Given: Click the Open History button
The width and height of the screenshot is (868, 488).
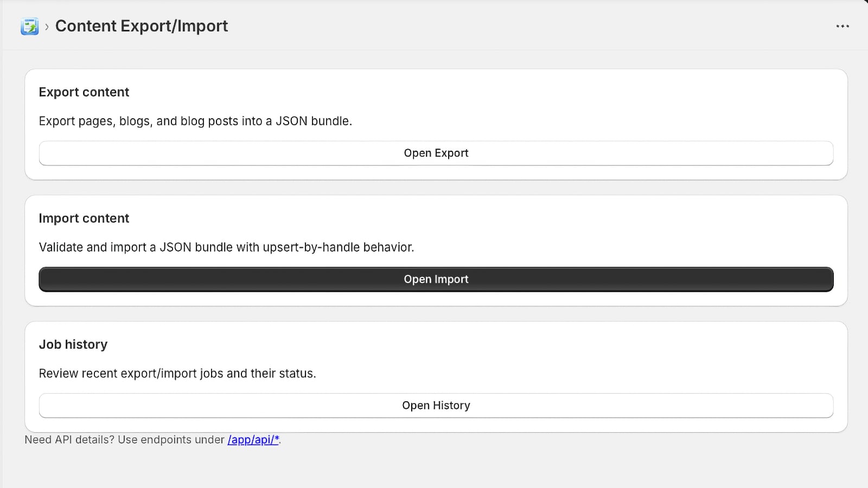Looking at the screenshot, I should coord(436,406).
